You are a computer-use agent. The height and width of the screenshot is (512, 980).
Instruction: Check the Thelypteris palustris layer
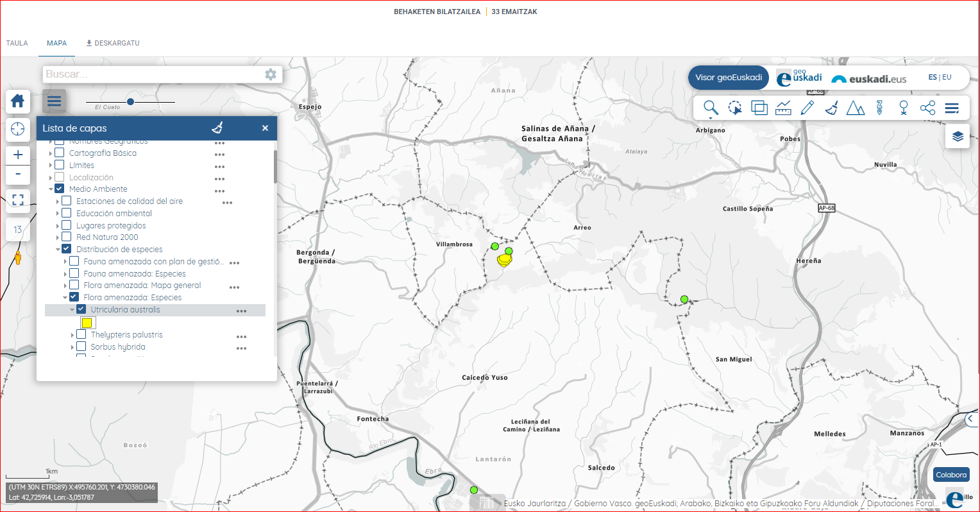click(81, 334)
